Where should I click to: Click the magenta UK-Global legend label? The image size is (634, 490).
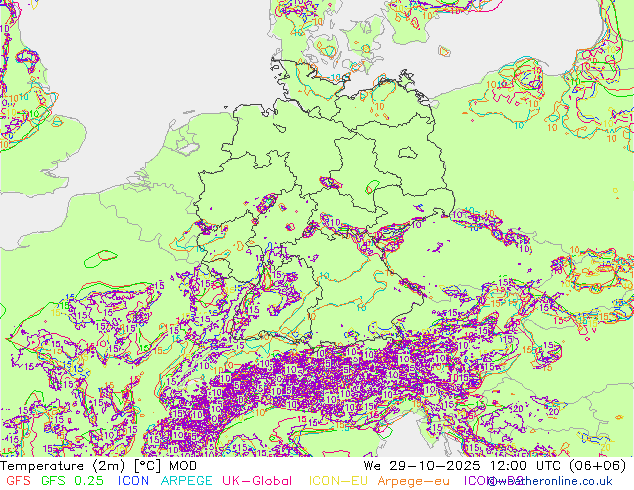(257, 481)
